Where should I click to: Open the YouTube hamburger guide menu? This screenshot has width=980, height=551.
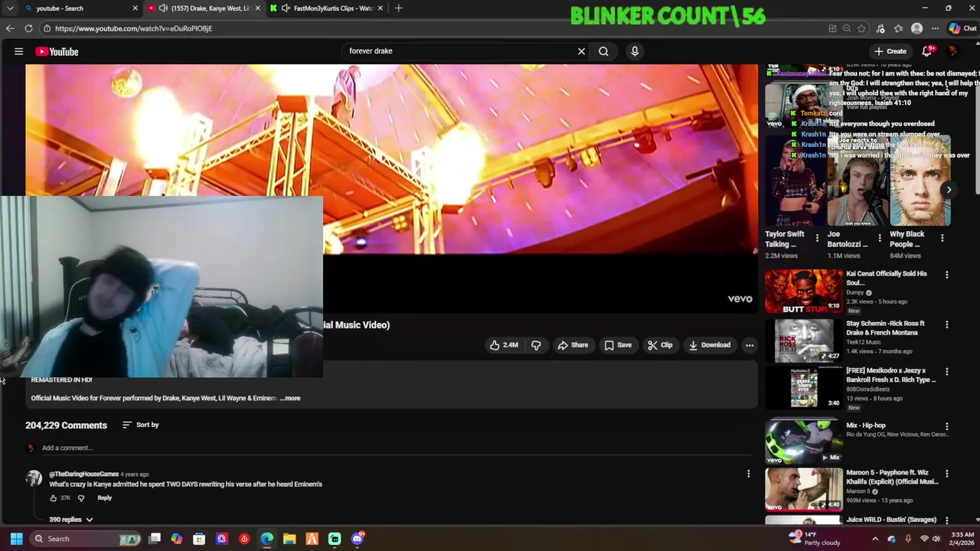click(x=18, y=51)
